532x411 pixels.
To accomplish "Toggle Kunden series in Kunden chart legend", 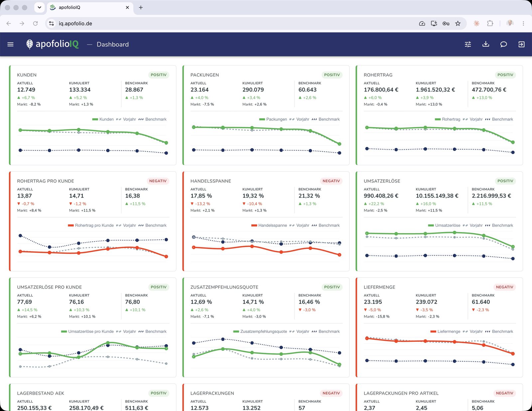I will [x=103, y=119].
